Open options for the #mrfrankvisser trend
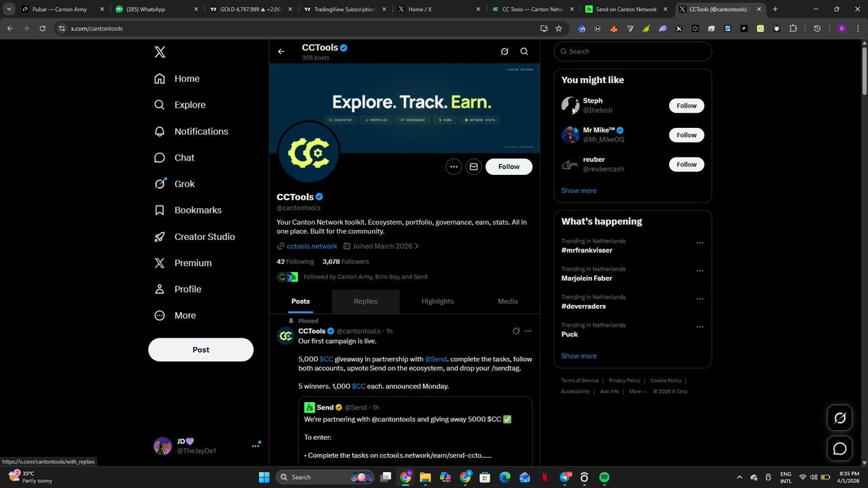 (x=699, y=243)
